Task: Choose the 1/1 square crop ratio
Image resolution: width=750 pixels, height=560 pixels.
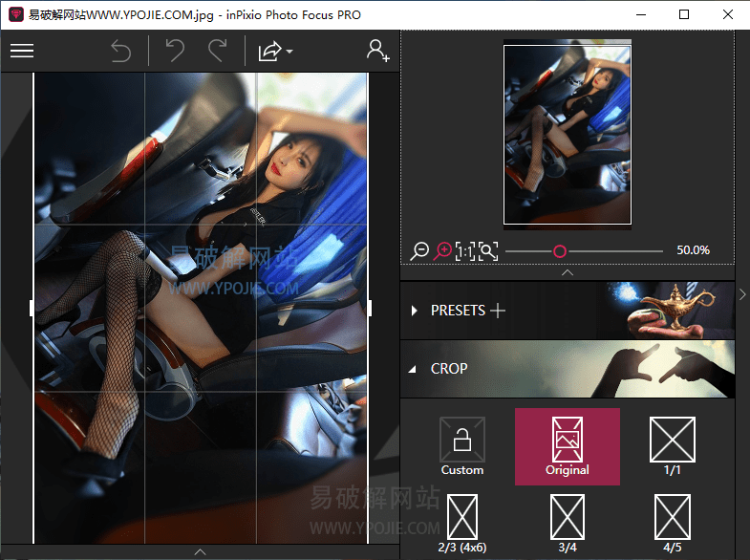Action: 672,446
